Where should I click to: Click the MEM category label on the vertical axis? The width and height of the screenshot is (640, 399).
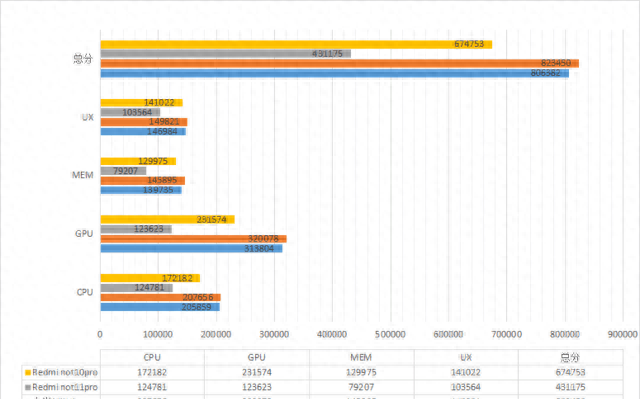pos(82,175)
